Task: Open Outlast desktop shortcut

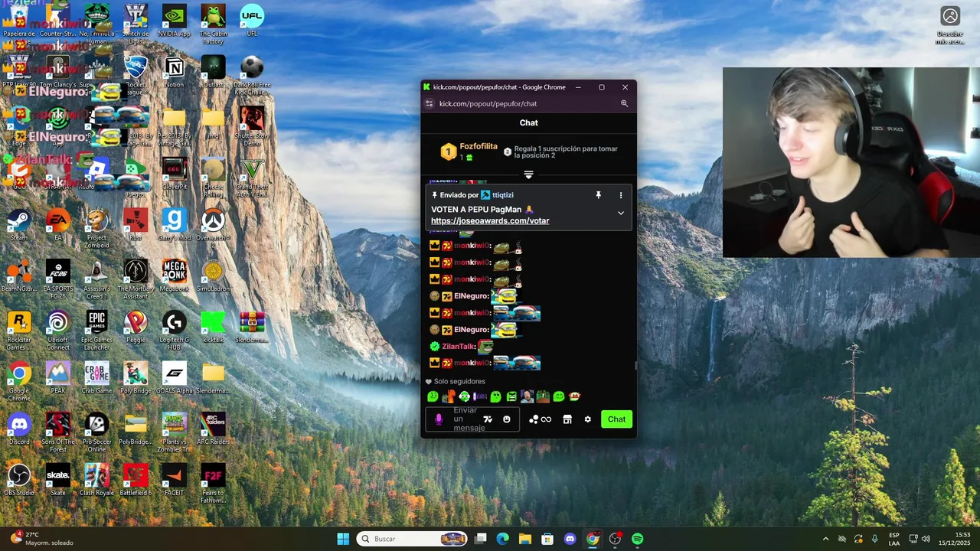Action: pos(213,72)
